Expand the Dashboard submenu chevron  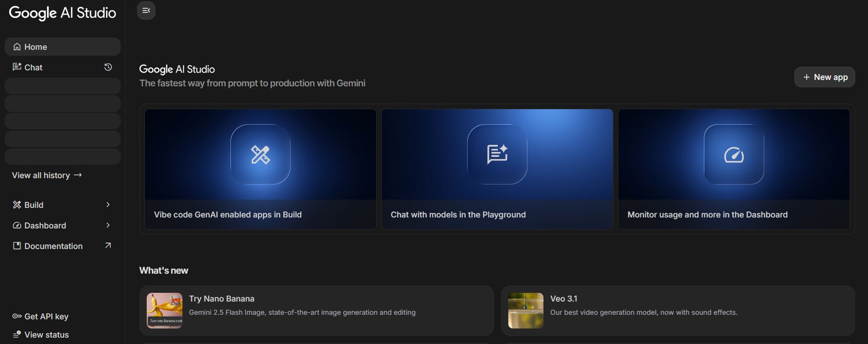[x=108, y=225]
